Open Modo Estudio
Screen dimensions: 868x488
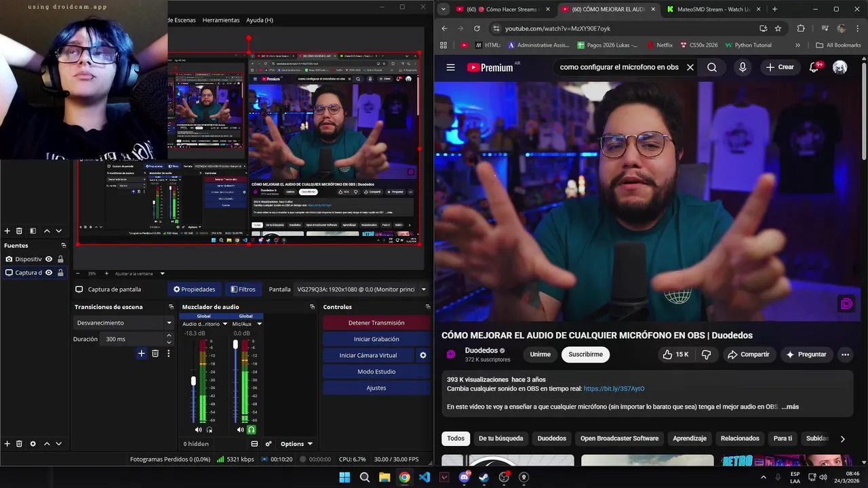point(376,371)
